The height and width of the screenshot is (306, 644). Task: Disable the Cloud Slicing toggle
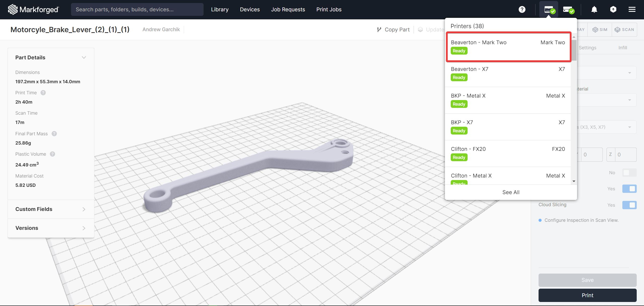click(629, 205)
